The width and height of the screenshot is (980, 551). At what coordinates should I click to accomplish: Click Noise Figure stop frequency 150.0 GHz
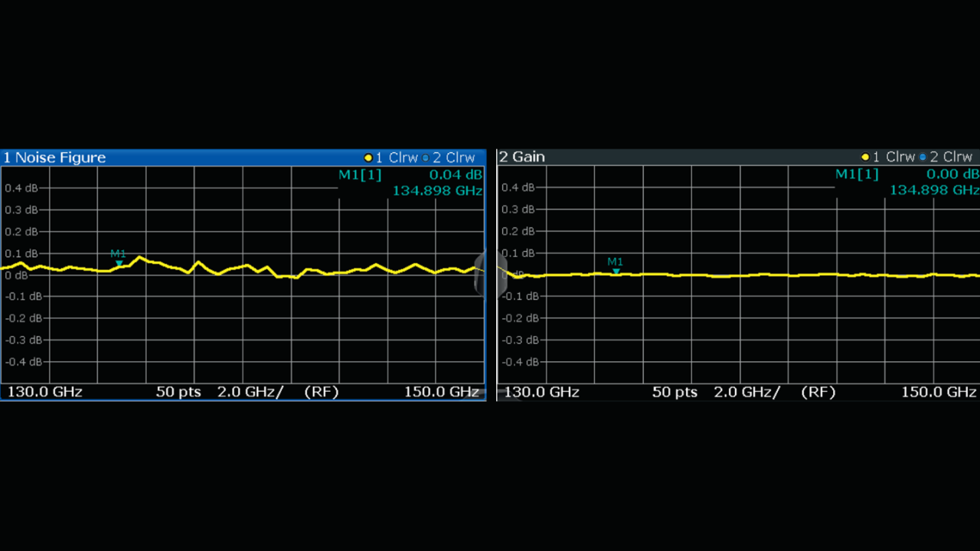(442, 392)
